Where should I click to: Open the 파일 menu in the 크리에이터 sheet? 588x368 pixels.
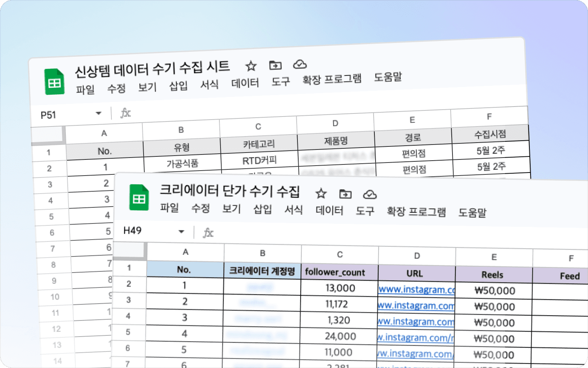click(169, 208)
